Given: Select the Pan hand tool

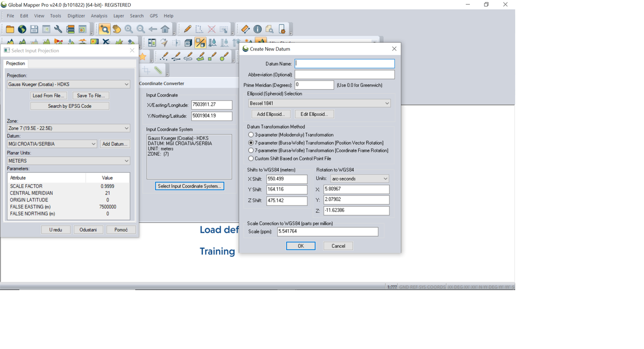Looking at the screenshot, I should 116,29.
